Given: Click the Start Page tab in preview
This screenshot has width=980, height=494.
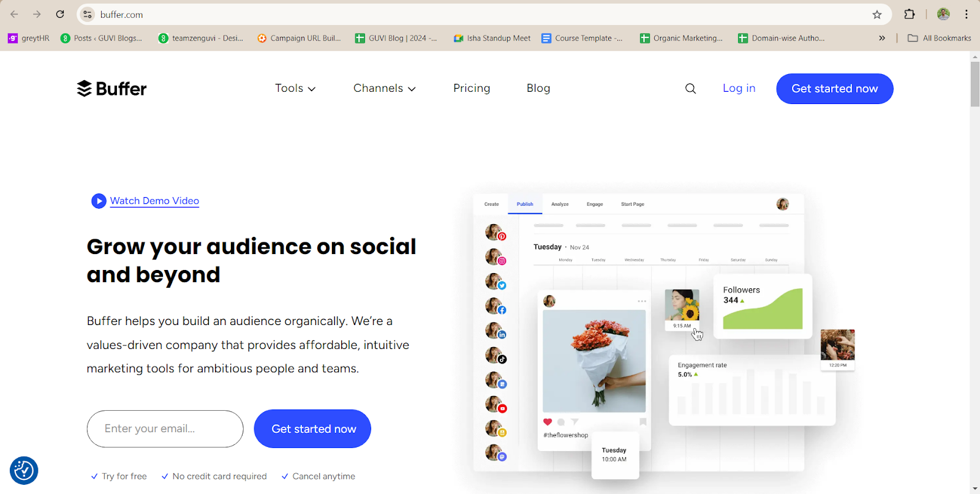Looking at the screenshot, I should pos(633,204).
